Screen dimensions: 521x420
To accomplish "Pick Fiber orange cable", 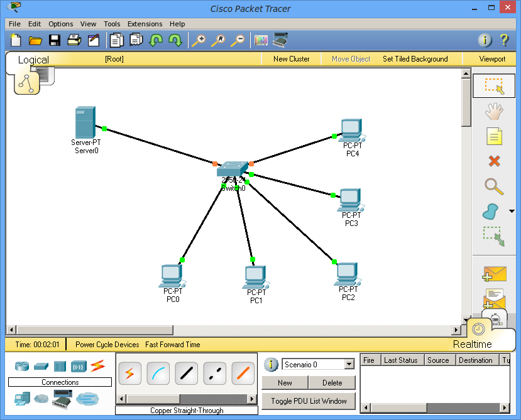I will pos(243,374).
